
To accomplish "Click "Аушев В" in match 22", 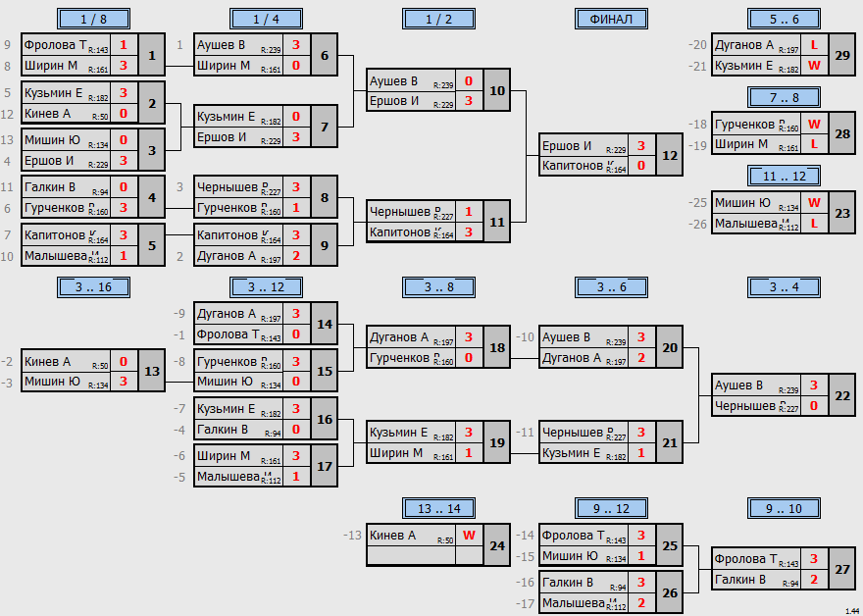I will [x=738, y=385].
